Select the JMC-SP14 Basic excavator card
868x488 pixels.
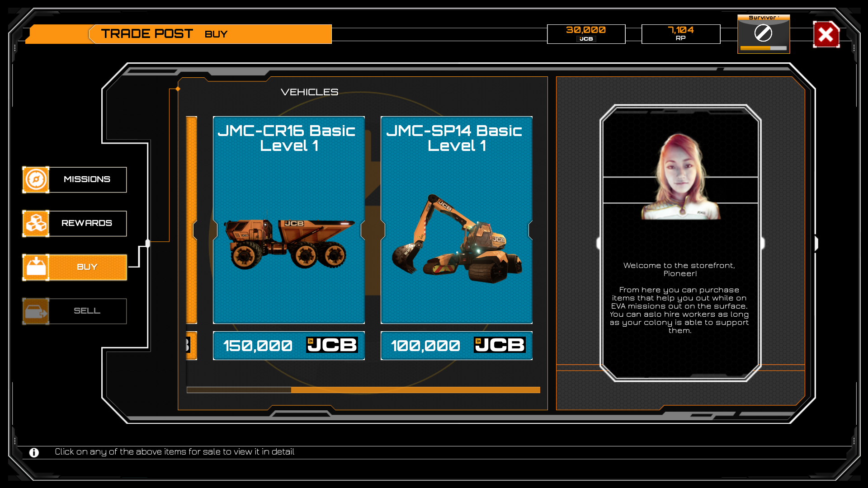pyautogui.click(x=457, y=220)
